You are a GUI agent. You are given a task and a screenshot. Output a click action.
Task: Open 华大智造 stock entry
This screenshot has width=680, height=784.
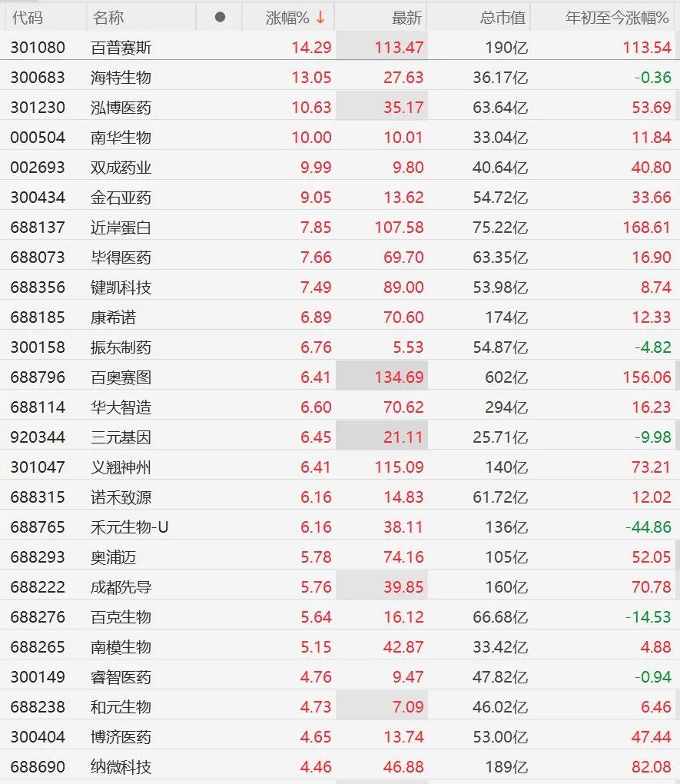pyautogui.click(x=121, y=407)
